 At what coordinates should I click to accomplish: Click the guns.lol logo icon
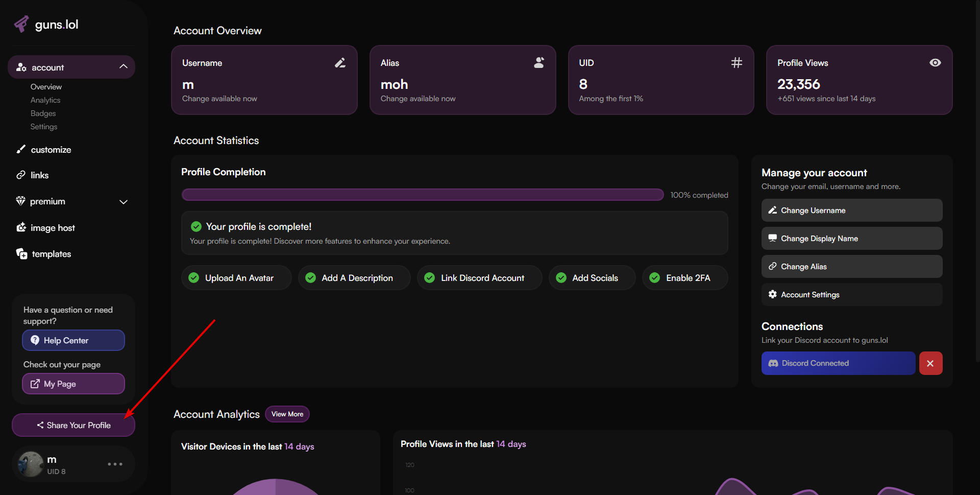pos(21,24)
